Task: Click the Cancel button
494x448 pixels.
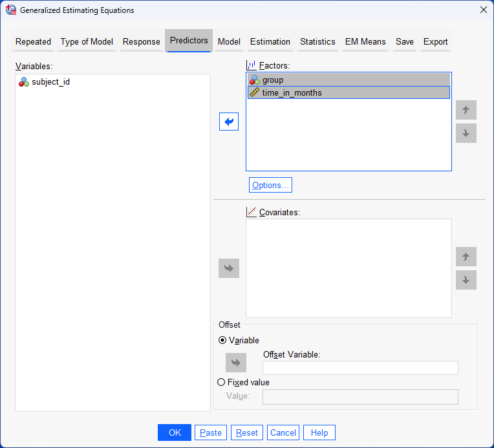Action: click(283, 432)
